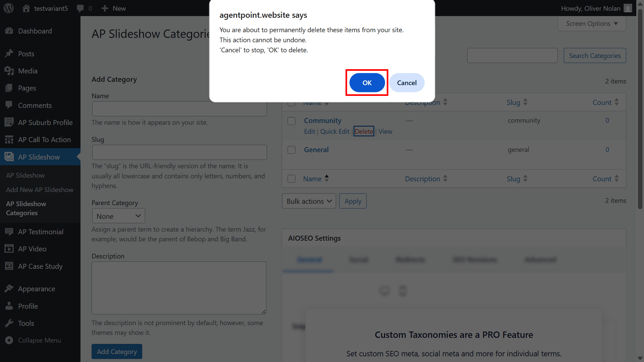Click the WordPress logo icon
The image size is (644, 362).
(x=9, y=8)
